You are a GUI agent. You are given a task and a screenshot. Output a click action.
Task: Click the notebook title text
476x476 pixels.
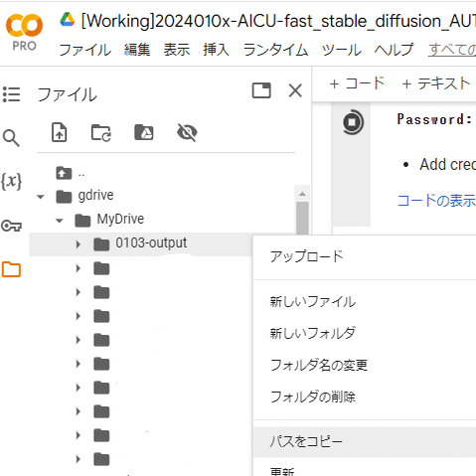point(278,21)
